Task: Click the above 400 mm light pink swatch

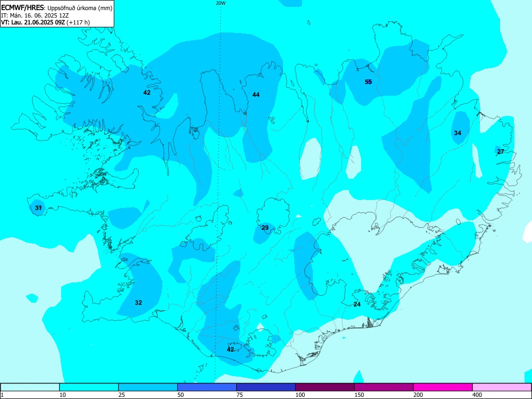Action: [x=502, y=387]
